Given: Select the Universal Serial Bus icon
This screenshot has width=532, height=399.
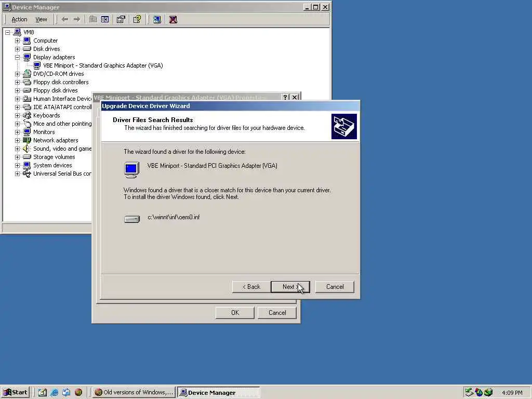Looking at the screenshot, I should point(27,174).
